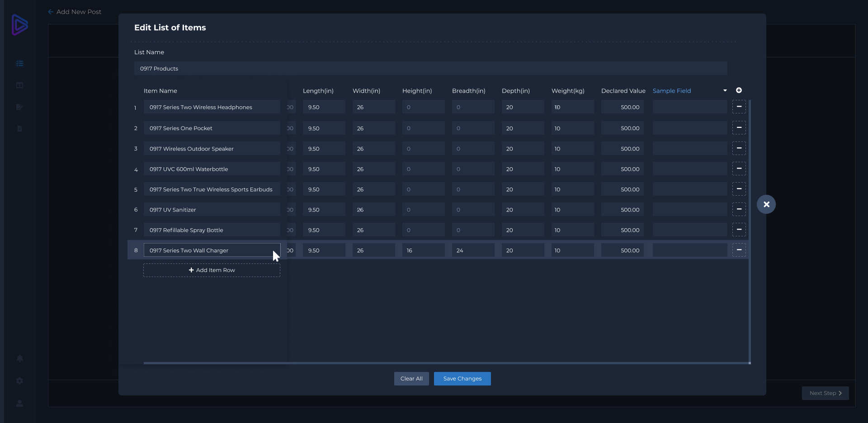Edit item name 0917 Series Two Wall Charger
This screenshot has width=868, height=423.
click(x=212, y=250)
